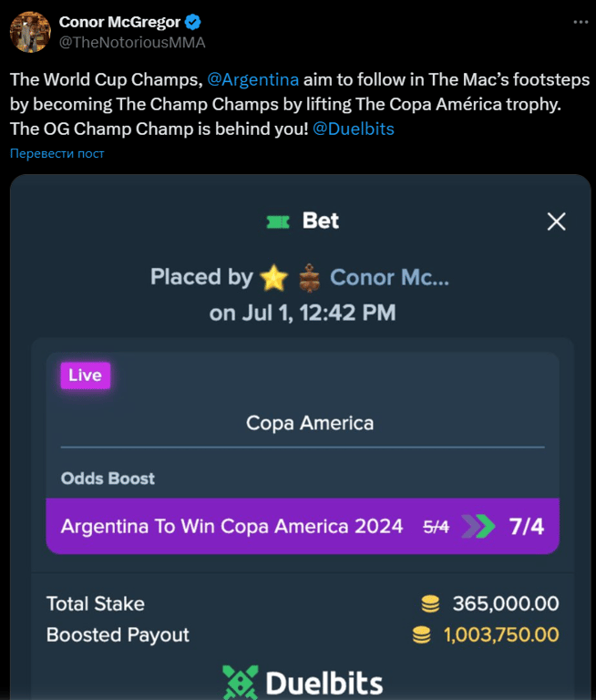The image size is (596, 700).
Task: Click the coin icon beside Total Stake
Action: (x=430, y=603)
